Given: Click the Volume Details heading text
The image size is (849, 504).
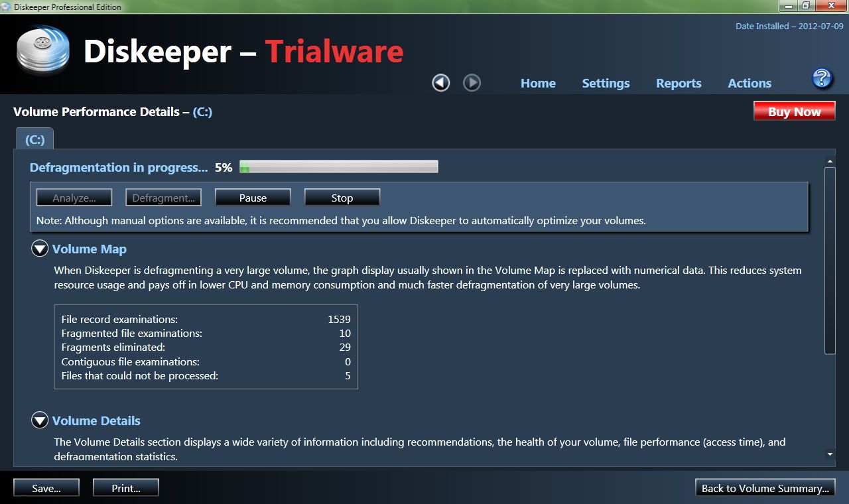Looking at the screenshot, I should click(96, 420).
